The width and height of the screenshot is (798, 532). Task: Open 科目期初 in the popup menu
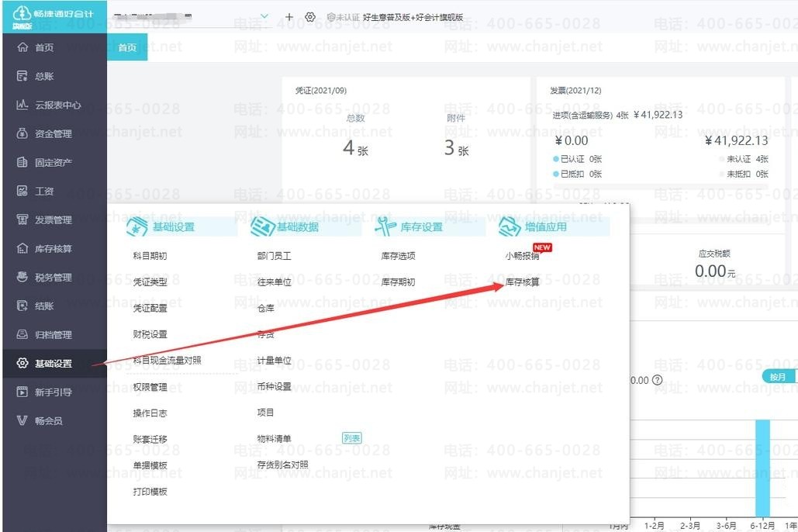point(150,256)
